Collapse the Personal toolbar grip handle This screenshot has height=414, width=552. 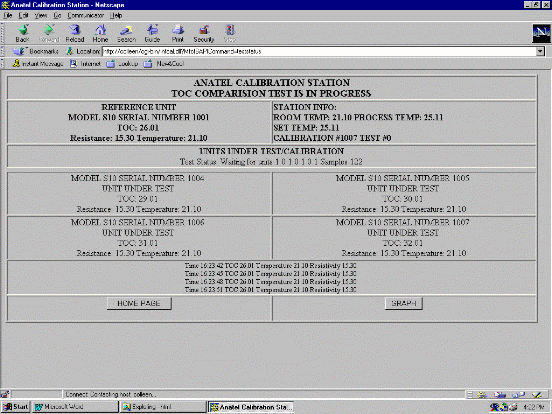click(2, 64)
